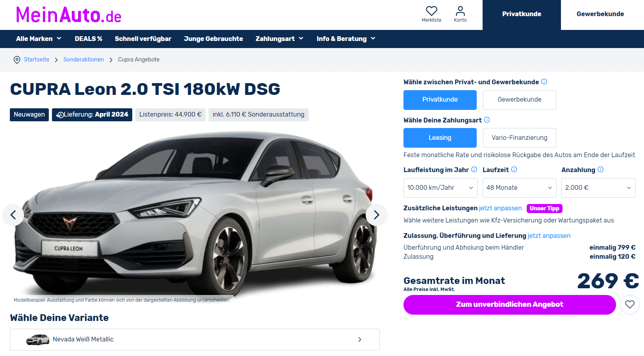Select Privatkunde customer type button
The image size is (644, 356).
(440, 100)
